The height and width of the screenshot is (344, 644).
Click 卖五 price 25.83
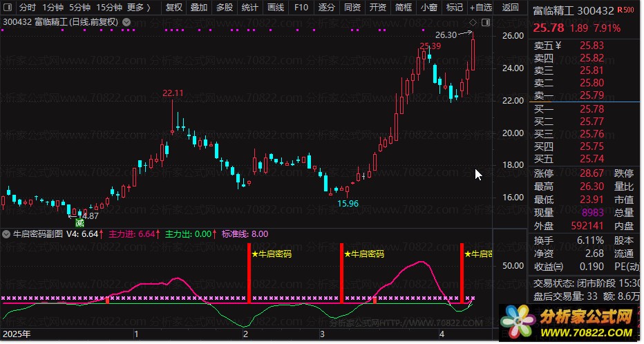point(592,46)
